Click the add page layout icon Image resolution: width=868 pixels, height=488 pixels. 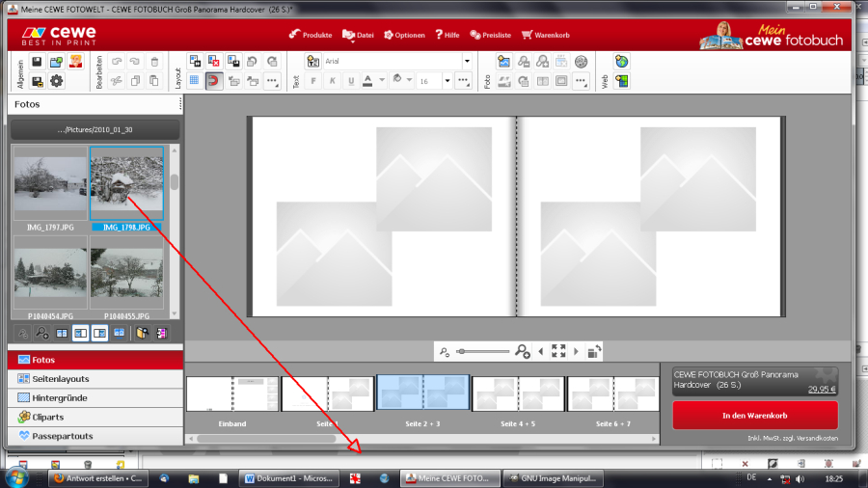tap(195, 62)
